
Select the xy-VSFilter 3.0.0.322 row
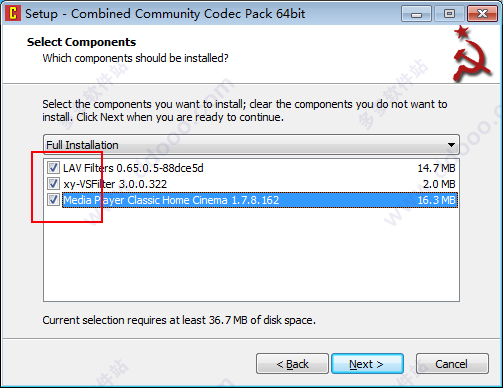[x=251, y=184]
